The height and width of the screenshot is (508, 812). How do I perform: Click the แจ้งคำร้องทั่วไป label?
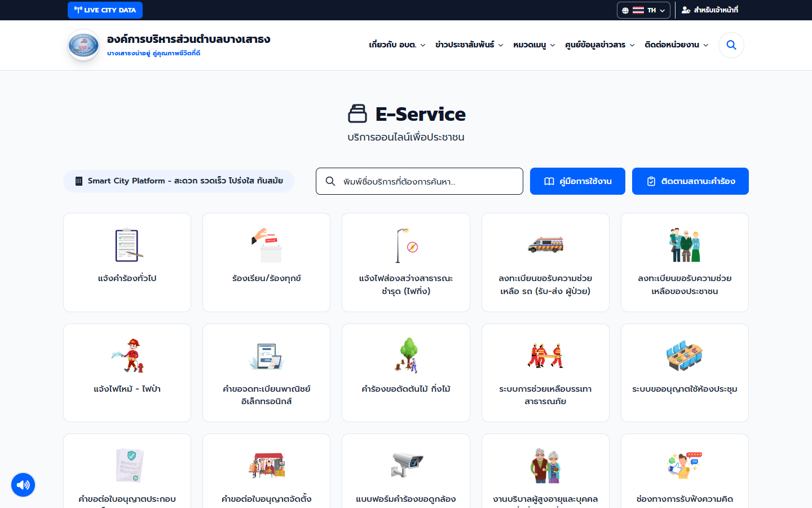[x=127, y=278]
